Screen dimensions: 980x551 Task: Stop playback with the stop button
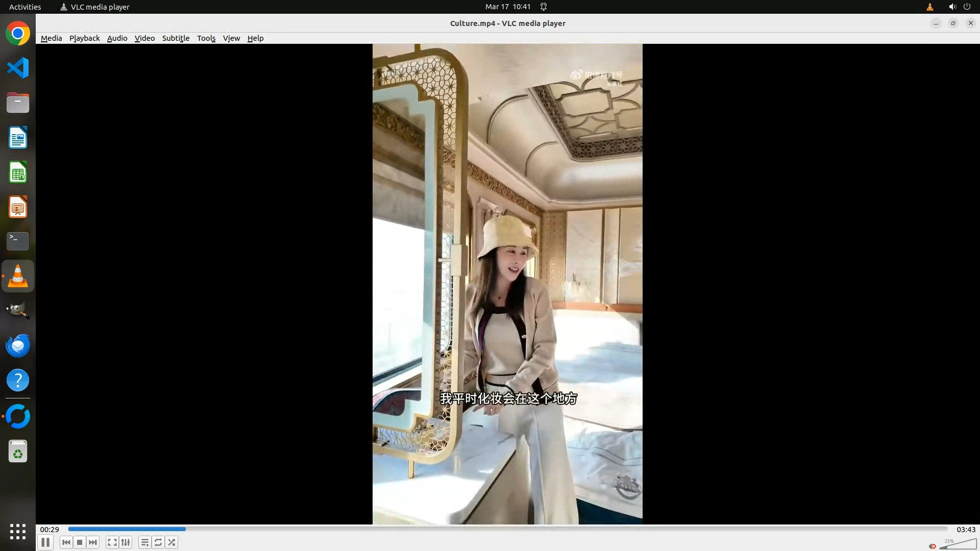coord(80,542)
